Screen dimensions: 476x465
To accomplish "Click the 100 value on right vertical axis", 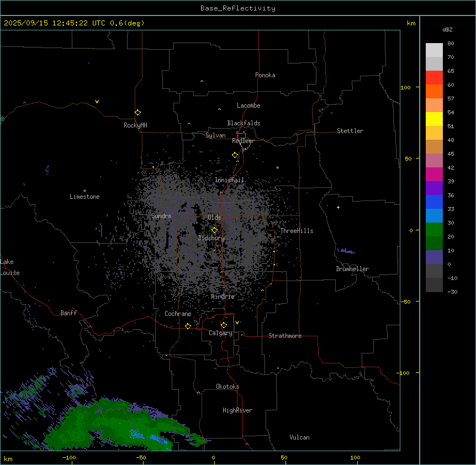I will tap(405, 87).
